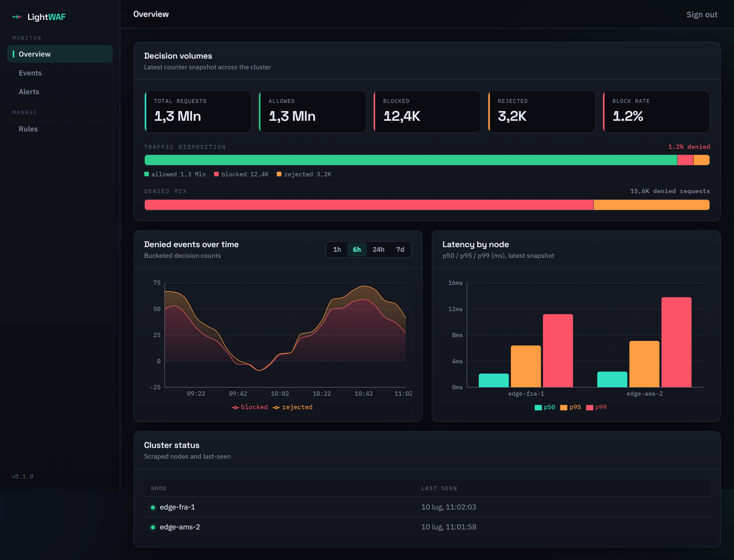The image size is (734, 560).
Task: Click the LightWAF logo icon
Action: click(17, 17)
